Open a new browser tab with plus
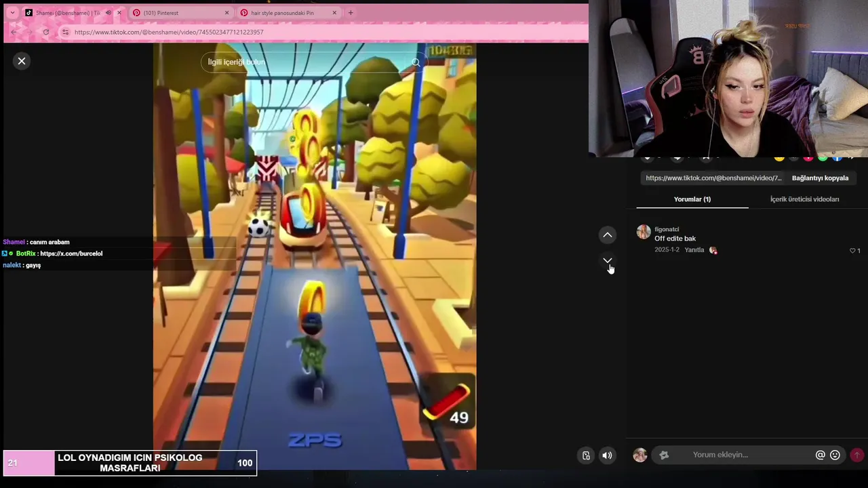Image resolution: width=868 pixels, height=488 pixels. (351, 13)
